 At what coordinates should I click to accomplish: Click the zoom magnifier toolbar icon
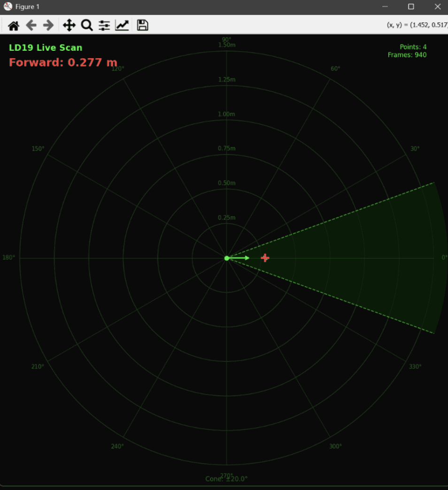pyautogui.click(x=86, y=25)
